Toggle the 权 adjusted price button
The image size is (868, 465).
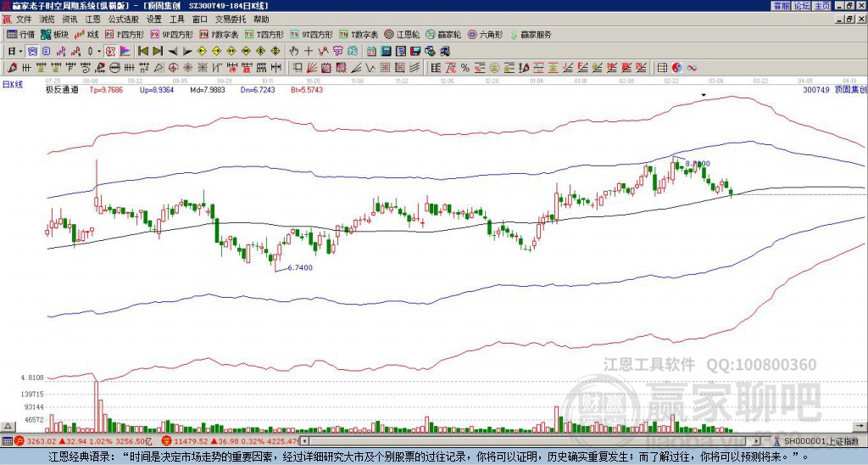coord(110,52)
